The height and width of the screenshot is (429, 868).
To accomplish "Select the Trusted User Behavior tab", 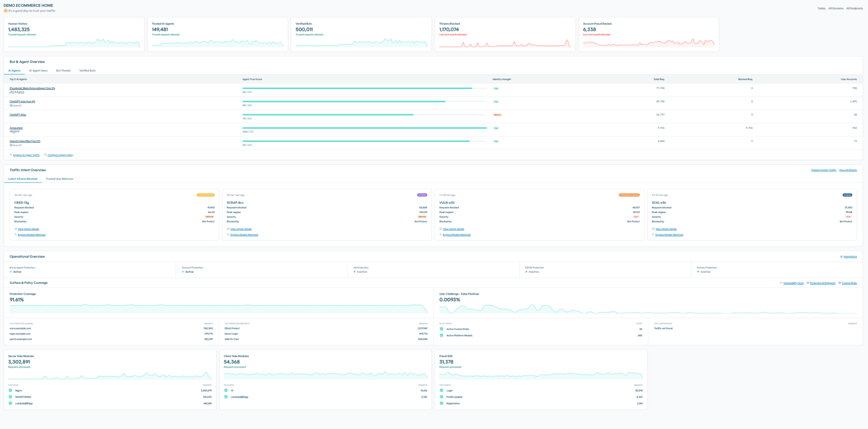I will click(59, 179).
